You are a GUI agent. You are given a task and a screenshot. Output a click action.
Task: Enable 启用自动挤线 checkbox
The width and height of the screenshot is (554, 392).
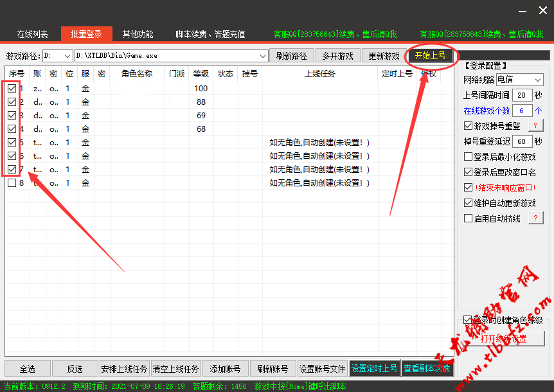coord(468,218)
